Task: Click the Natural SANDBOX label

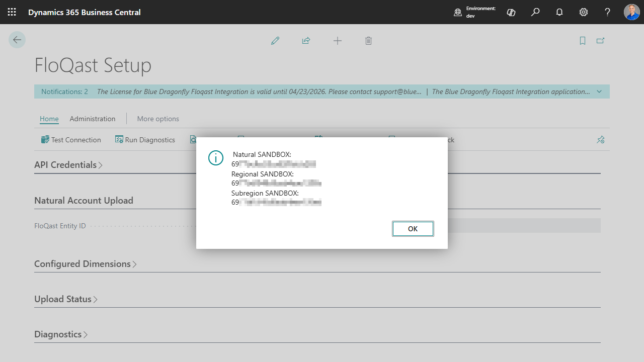Action: (x=262, y=154)
